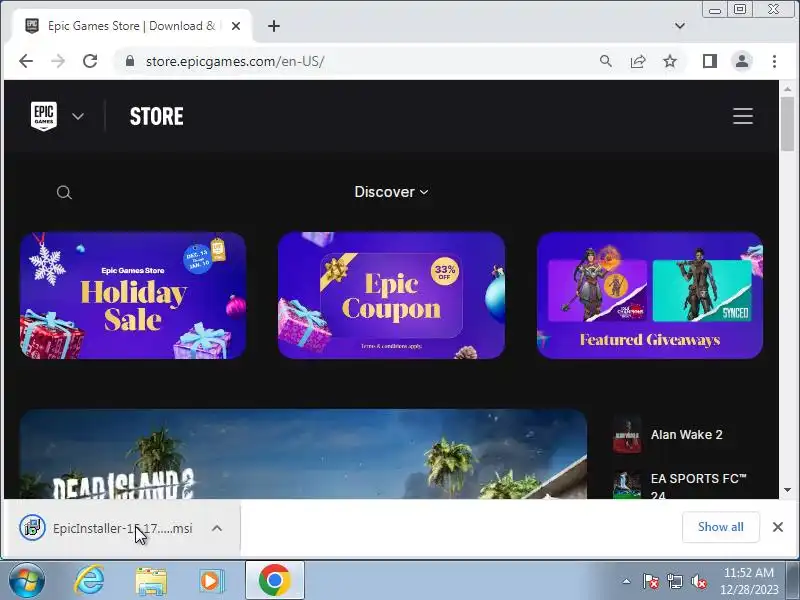Show hidden tray icons arrow
Screen dimensions: 800x600
(x=627, y=581)
